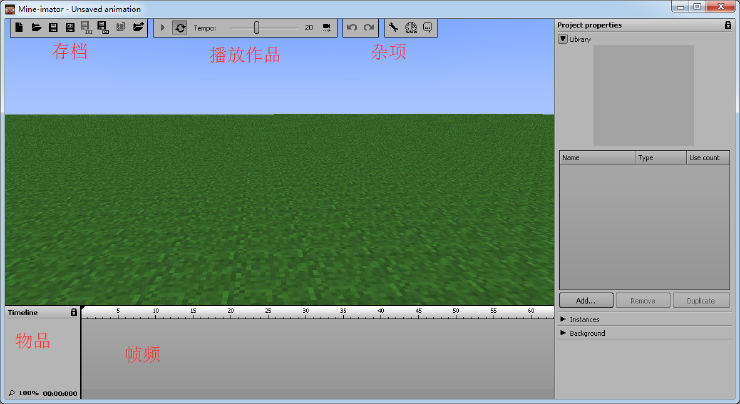This screenshot has height=404, width=740.
Task: Toggle the loop playback button
Action: pos(180,28)
